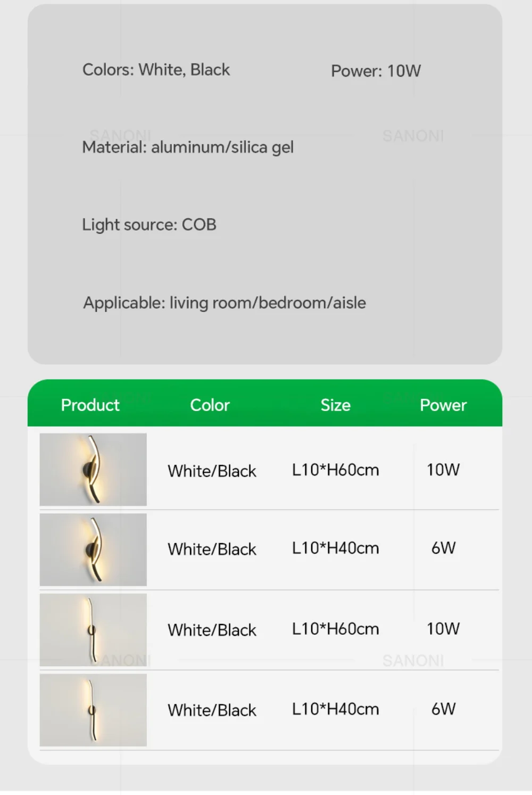Select the Size column header

click(x=335, y=405)
